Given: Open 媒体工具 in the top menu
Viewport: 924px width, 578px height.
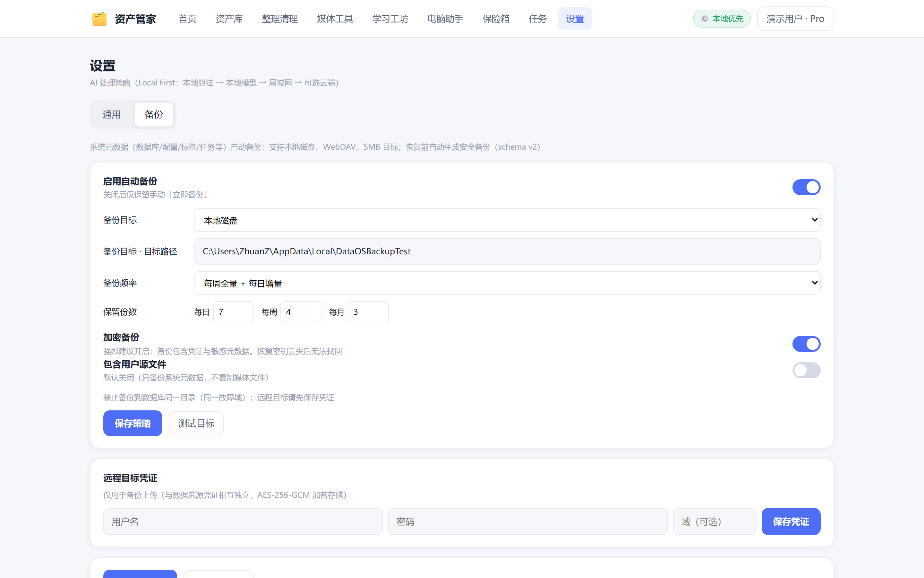Looking at the screenshot, I should [x=335, y=19].
